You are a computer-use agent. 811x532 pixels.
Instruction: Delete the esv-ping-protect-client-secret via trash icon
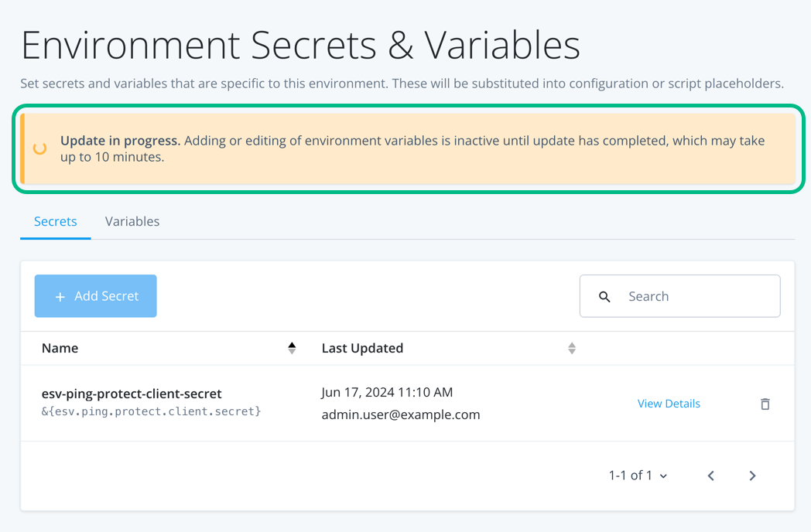(x=765, y=404)
